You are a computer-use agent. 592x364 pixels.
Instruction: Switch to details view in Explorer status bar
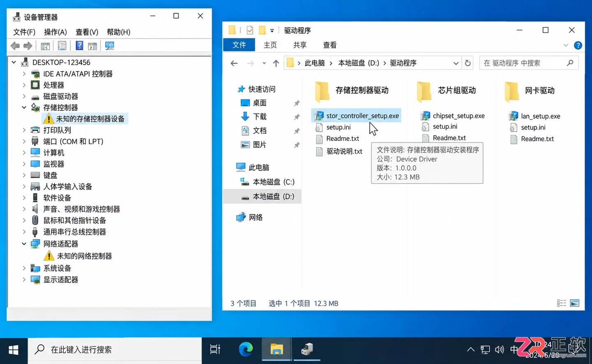[562, 303]
